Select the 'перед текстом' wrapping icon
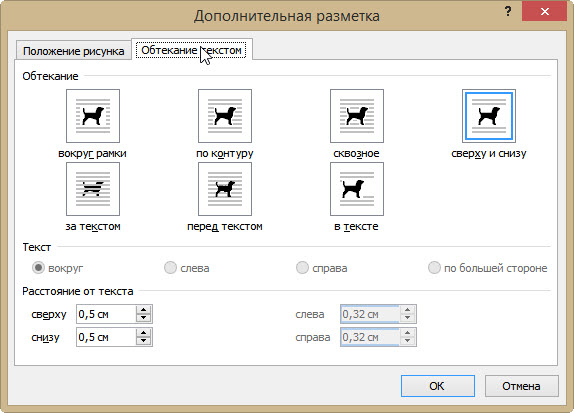Screen dimensions: 574x413 point(225,189)
